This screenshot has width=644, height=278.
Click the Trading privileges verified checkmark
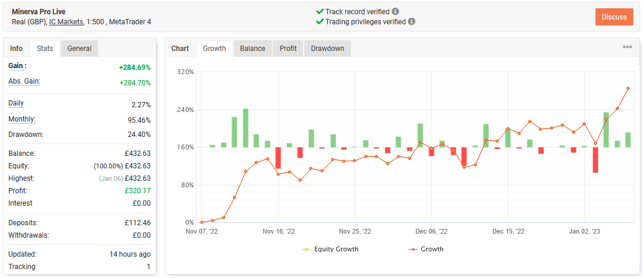pyautogui.click(x=320, y=22)
